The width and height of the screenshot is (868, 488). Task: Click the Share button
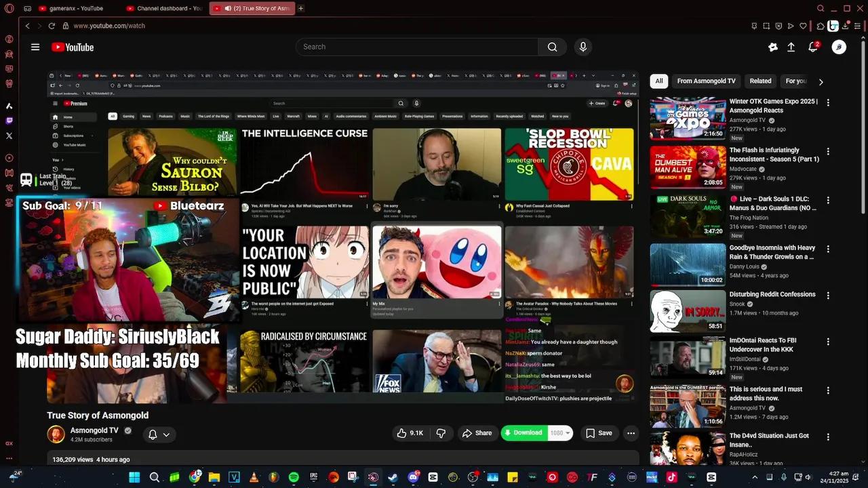coord(477,433)
